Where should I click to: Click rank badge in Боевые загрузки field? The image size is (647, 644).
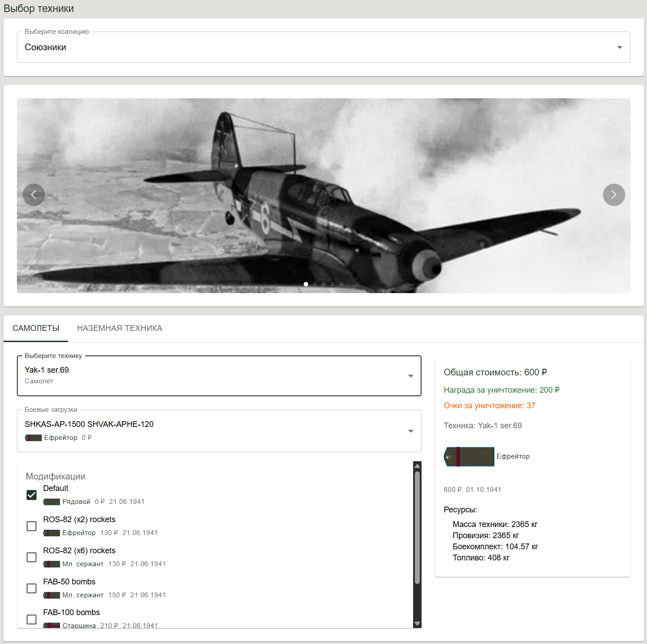tap(33, 438)
